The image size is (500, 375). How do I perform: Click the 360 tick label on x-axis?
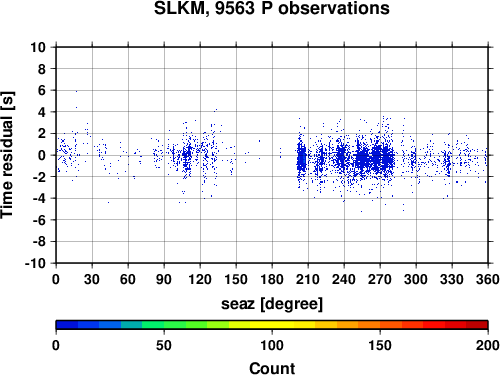click(488, 279)
